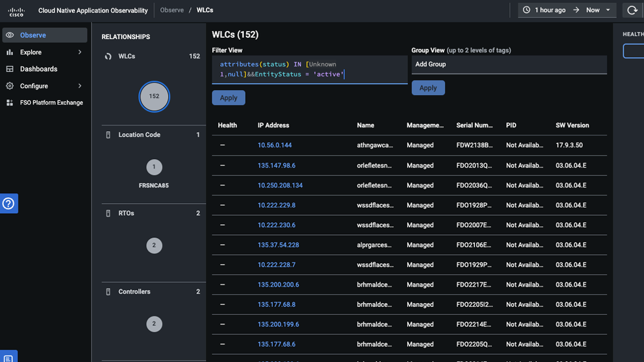644x362 pixels.
Task: Open IP address link 10.56.0.144
Action: [275, 145]
